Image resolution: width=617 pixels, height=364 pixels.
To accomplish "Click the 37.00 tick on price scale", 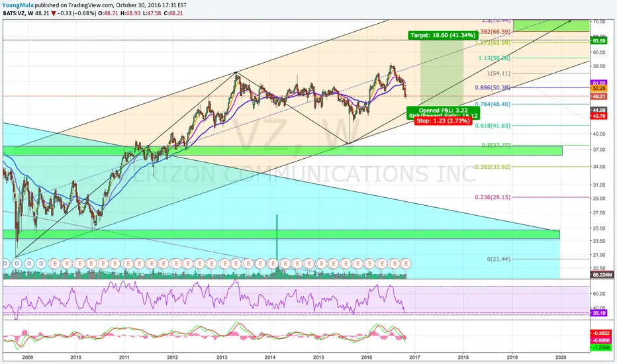I will click(599, 149).
